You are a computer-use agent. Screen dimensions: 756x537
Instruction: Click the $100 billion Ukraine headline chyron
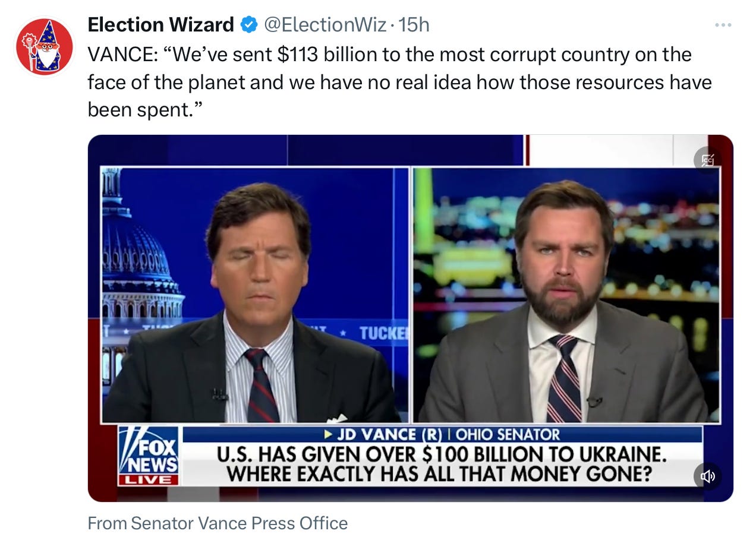tap(441, 465)
